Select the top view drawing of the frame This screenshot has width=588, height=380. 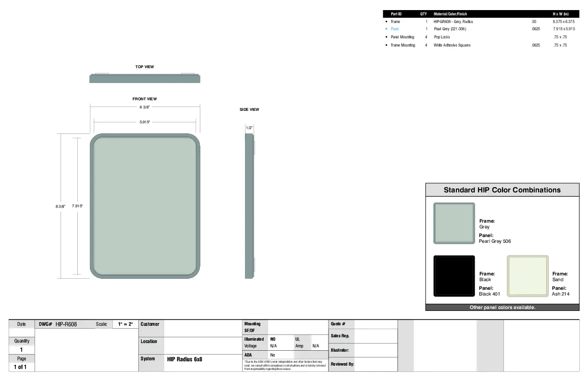pyautogui.click(x=145, y=78)
